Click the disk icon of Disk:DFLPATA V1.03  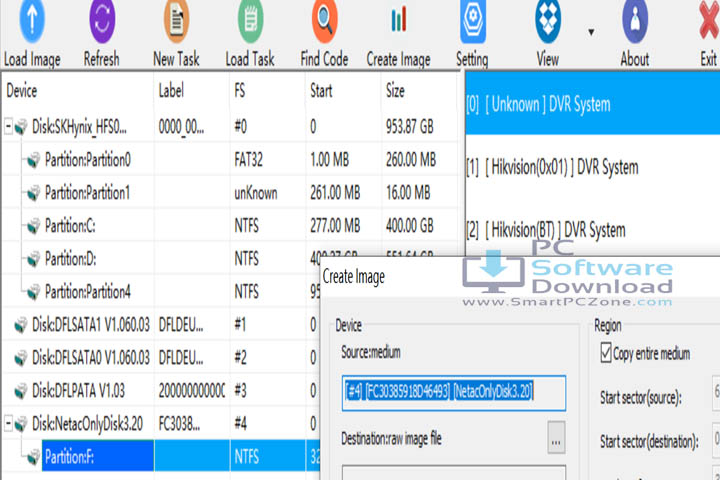point(21,391)
